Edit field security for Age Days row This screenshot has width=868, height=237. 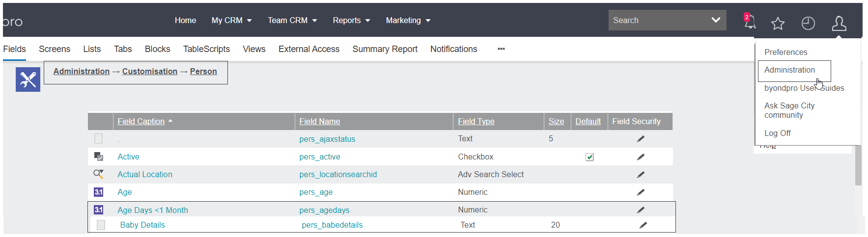coord(641,210)
